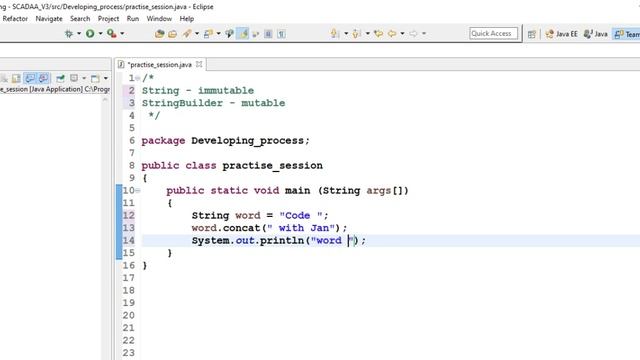
Task: Click the Run Last Tool (external tools) icon
Action: [111, 34]
